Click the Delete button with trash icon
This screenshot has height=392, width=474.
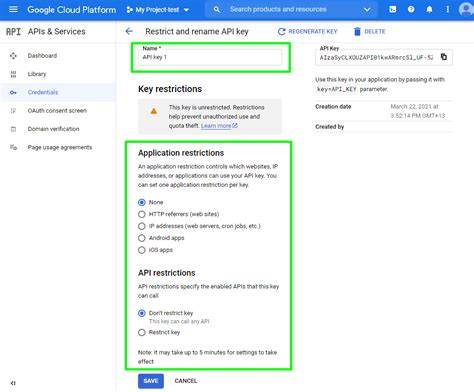click(369, 31)
